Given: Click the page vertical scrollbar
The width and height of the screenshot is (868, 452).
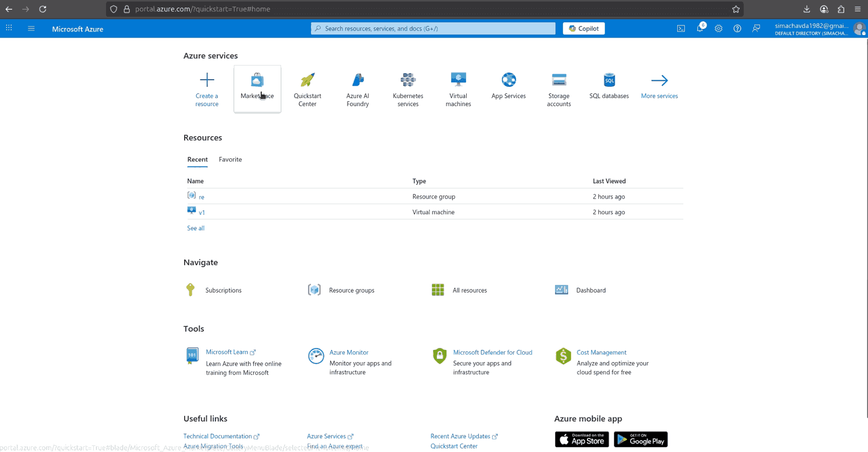Looking at the screenshot, I should tap(866, 228).
